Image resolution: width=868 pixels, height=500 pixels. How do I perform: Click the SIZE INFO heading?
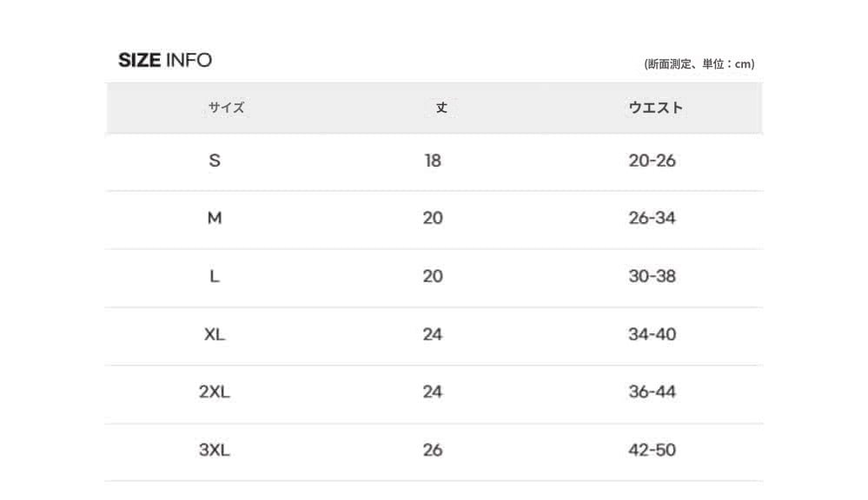coord(165,60)
